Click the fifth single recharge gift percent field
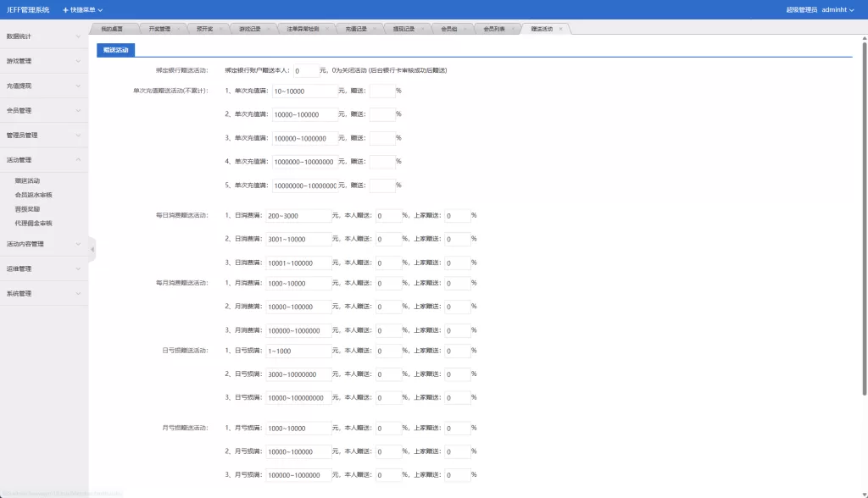This screenshot has width=868, height=498. (x=382, y=186)
